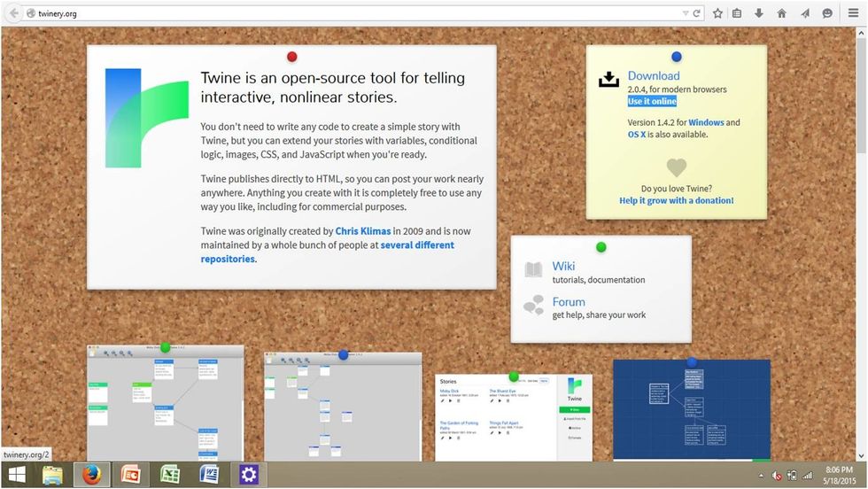868x489 pixels.
Task: Open the browser downloads arrow icon
Action: [759, 13]
